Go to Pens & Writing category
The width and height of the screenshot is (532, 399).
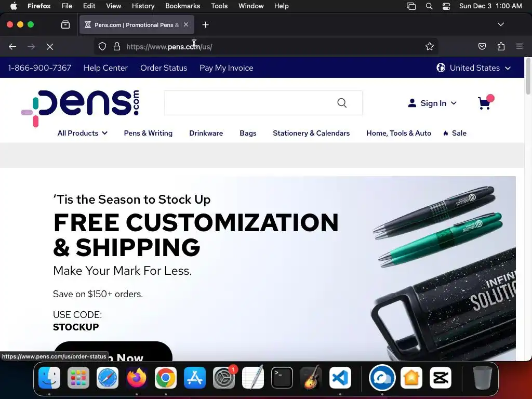point(148,133)
